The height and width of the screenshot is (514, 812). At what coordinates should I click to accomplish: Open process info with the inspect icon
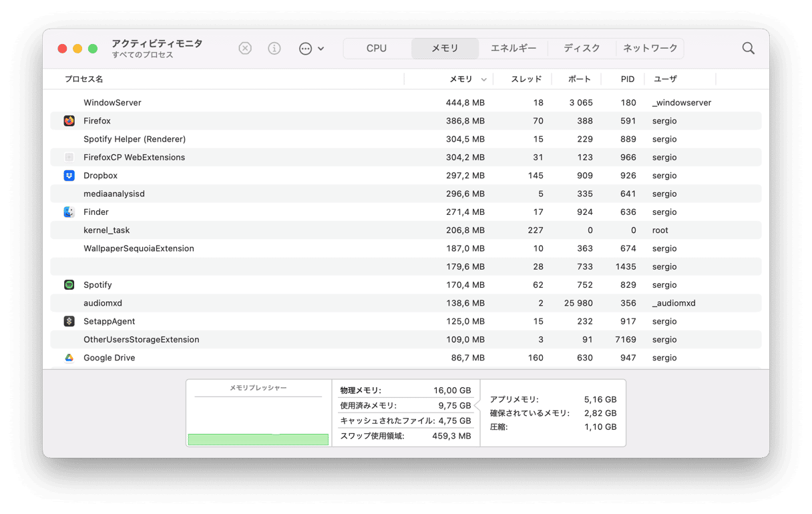click(x=274, y=48)
